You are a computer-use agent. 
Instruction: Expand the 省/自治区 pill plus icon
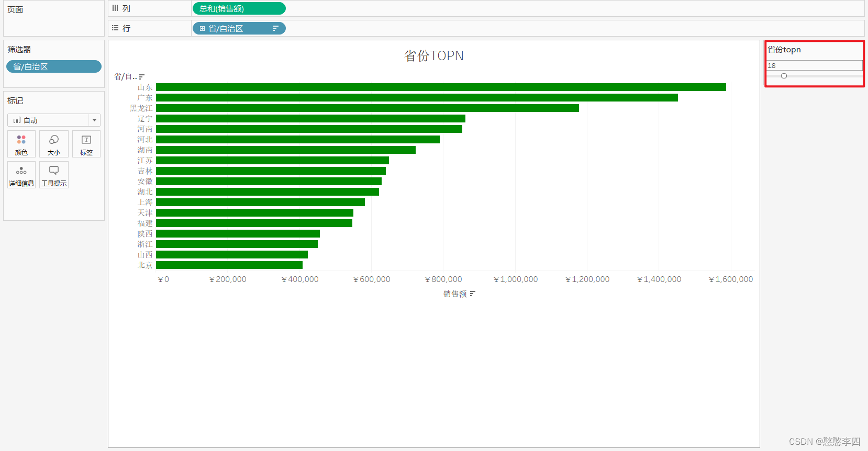[202, 28]
